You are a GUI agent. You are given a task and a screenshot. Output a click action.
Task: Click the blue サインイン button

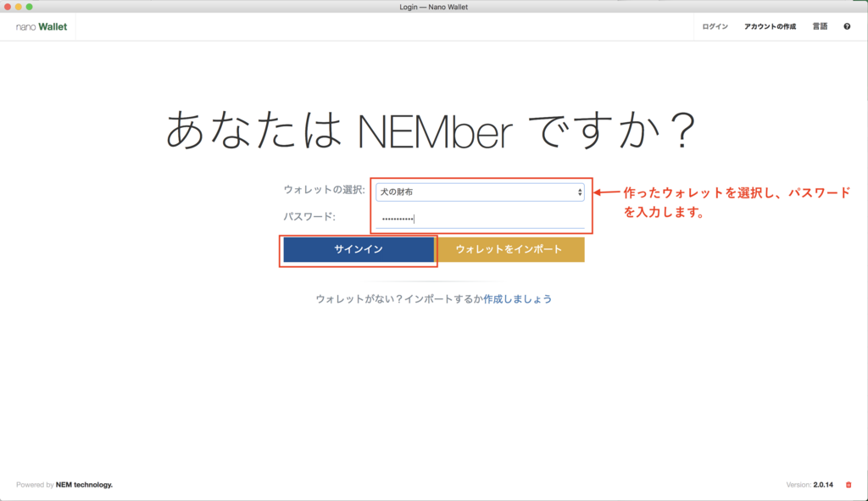(x=359, y=250)
